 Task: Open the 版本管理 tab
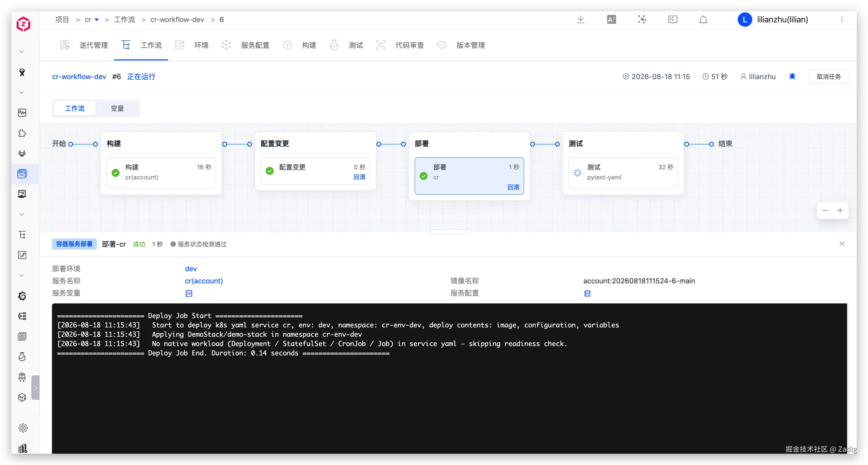point(461,45)
